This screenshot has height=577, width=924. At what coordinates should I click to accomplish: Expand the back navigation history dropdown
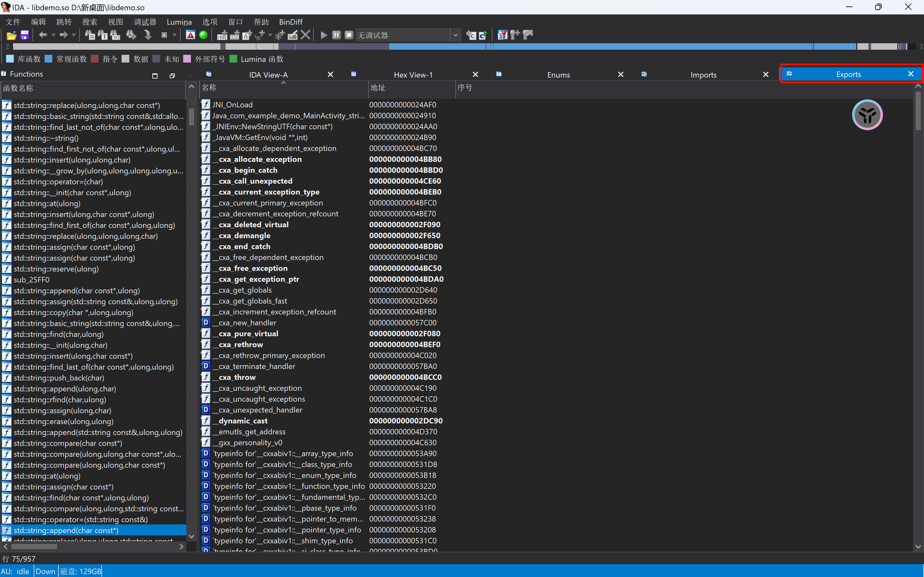click(54, 35)
